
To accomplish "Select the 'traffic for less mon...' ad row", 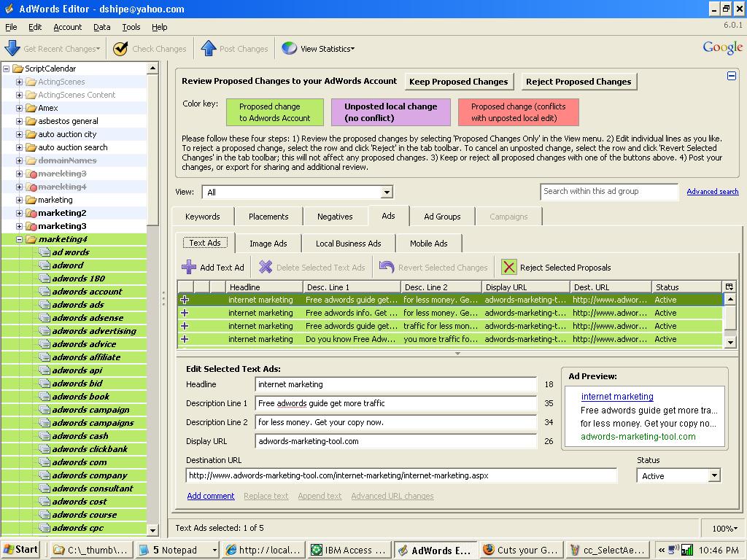I will [450, 326].
